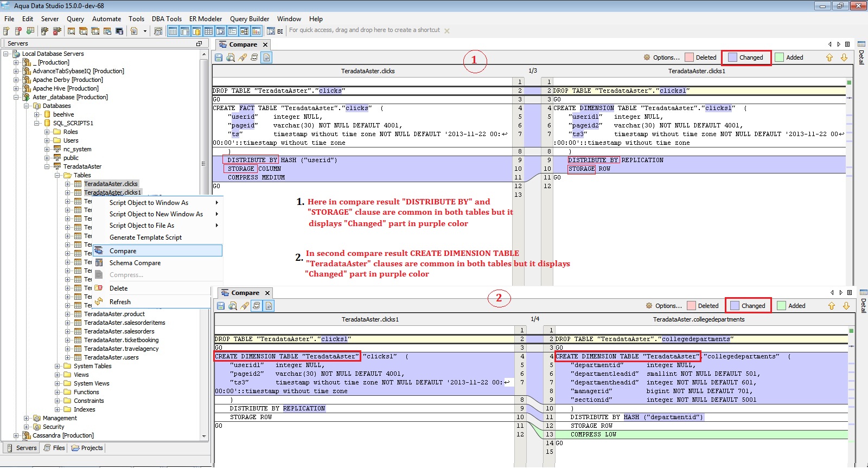868x469 pixels.
Task: Open the ER Modeler menu
Action: 206,19
